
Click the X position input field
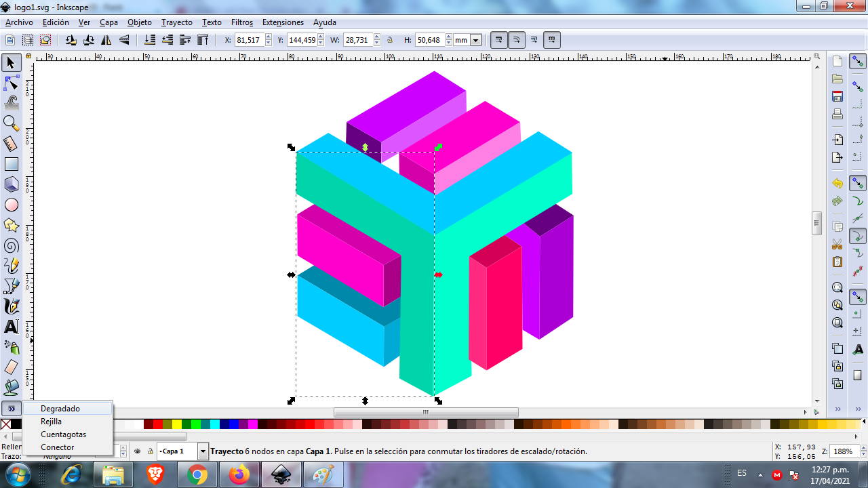pyautogui.click(x=249, y=40)
